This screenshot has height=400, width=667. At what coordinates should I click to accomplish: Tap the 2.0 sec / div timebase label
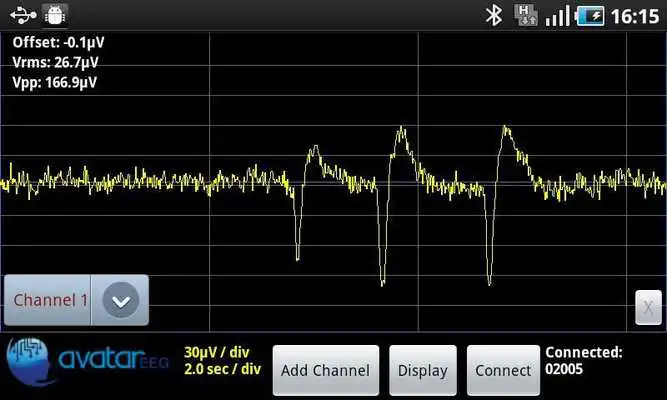pos(222,369)
